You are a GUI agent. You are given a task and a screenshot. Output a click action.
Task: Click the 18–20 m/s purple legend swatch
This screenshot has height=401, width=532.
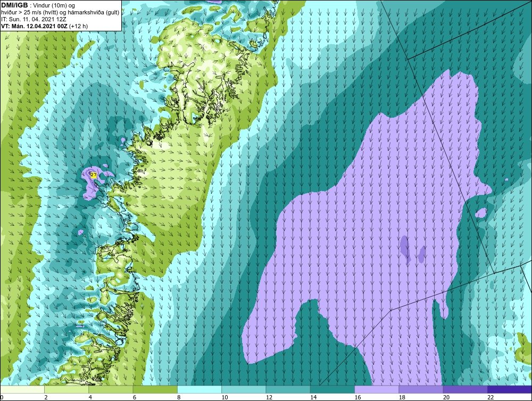click(421, 389)
